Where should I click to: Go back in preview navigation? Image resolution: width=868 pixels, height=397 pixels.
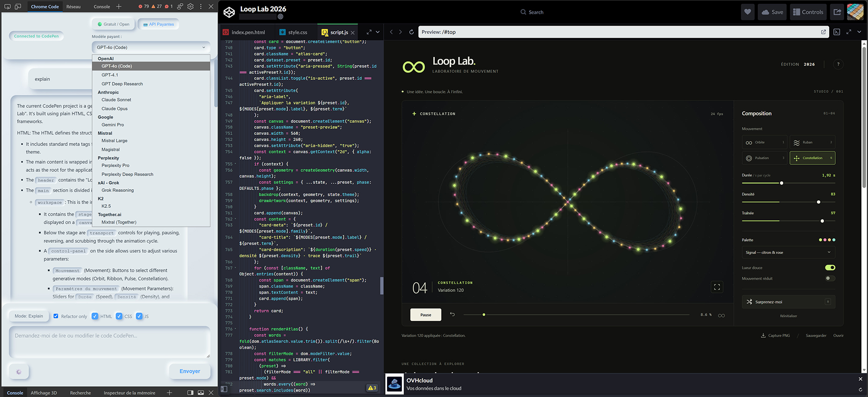391,32
